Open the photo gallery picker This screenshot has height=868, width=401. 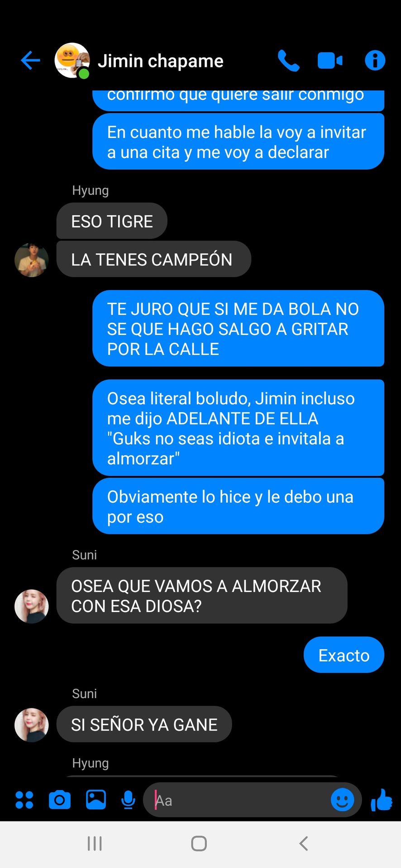[96, 800]
